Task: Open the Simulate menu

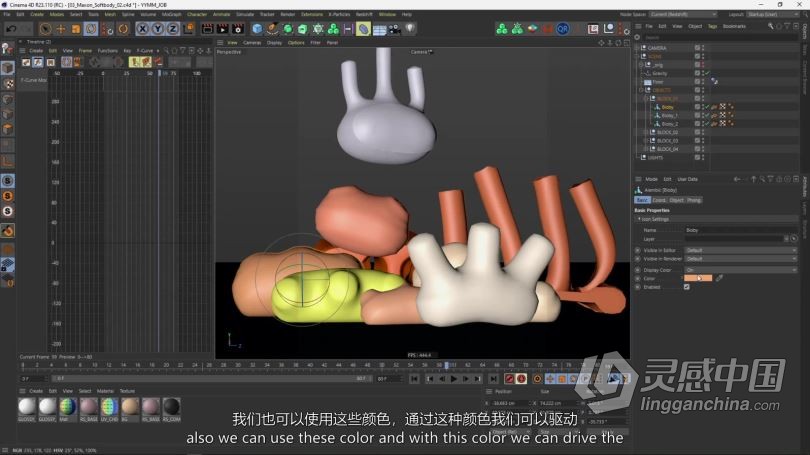Action: click(x=245, y=14)
